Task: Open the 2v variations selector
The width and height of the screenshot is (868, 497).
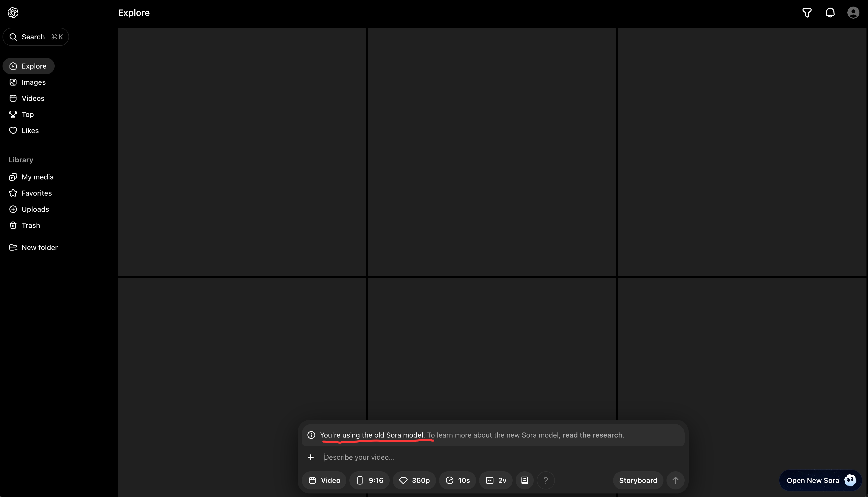Action: click(495, 480)
